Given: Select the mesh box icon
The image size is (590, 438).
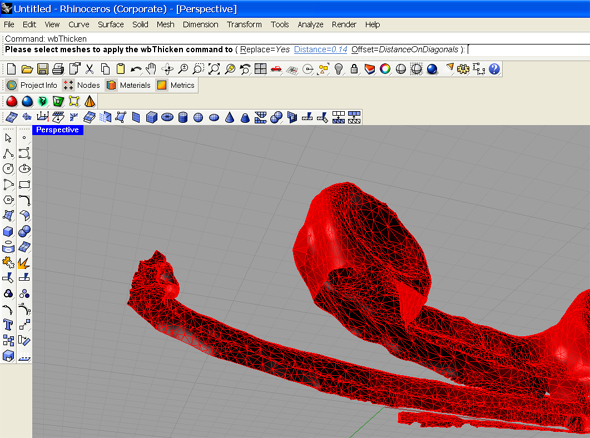Looking at the screenshot, I should 151,117.
